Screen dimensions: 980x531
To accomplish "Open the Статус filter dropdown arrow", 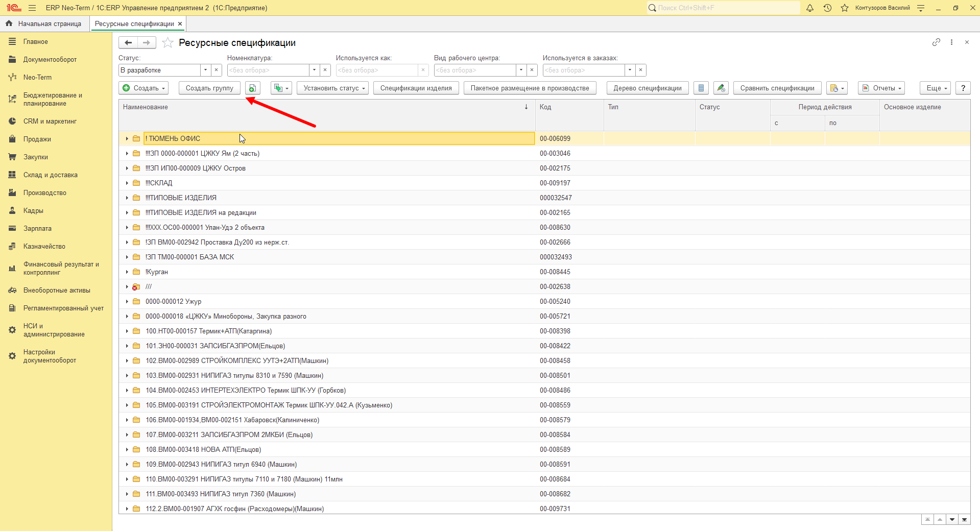I will click(x=205, y=70).
